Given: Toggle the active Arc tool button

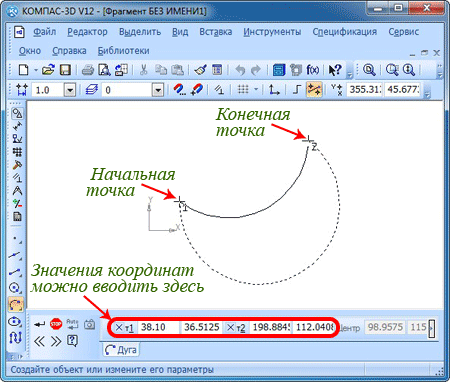Looking at the screenshot, I should [x=16, y=304].
